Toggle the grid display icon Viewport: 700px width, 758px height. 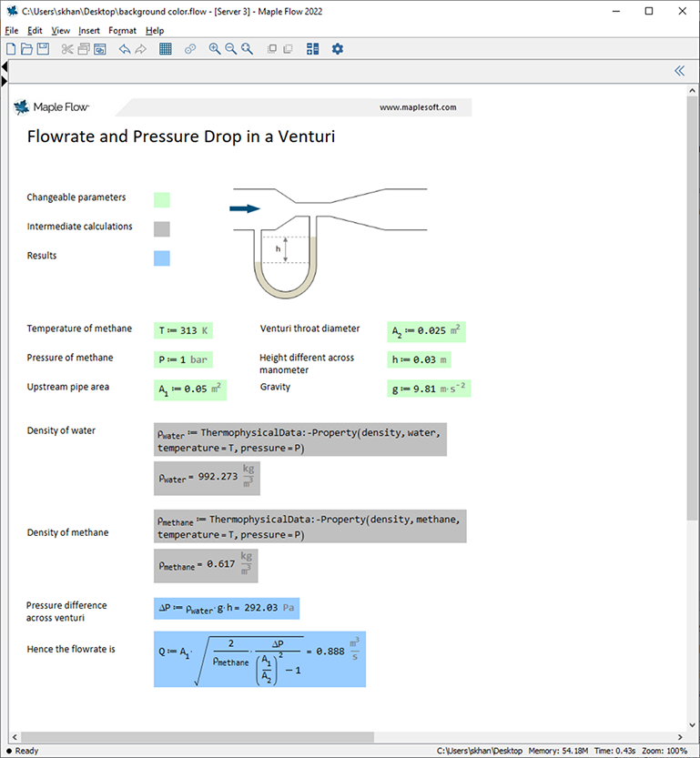point(166,49)
